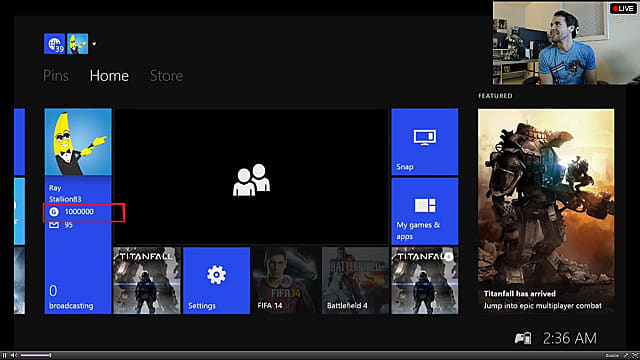Open the Store tab
The height and width of the screenshot is (360, 640).
point(167,76)
